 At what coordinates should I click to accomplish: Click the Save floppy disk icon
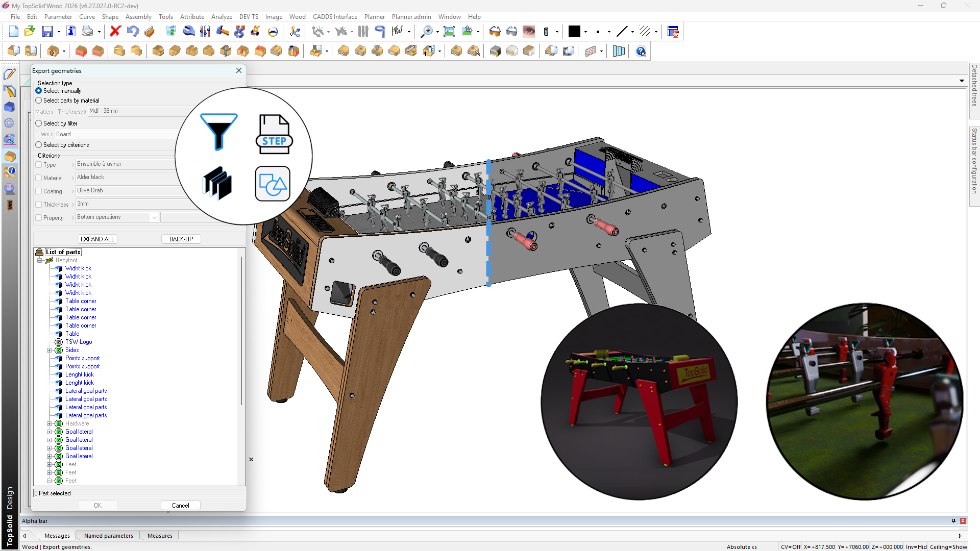(x=47, y=32)
